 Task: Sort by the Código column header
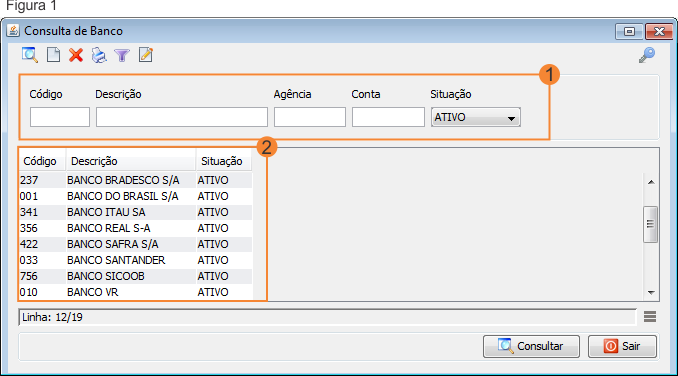point(42,161)
